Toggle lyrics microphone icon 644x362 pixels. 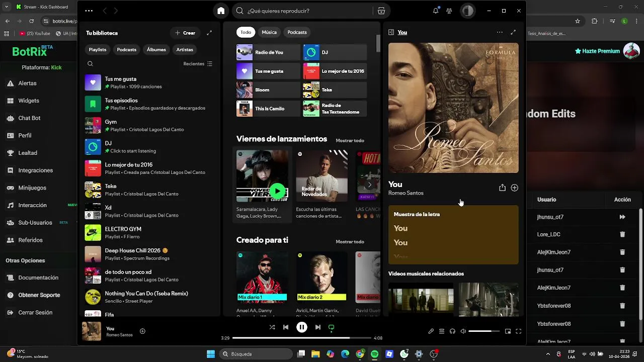[431, 331]
